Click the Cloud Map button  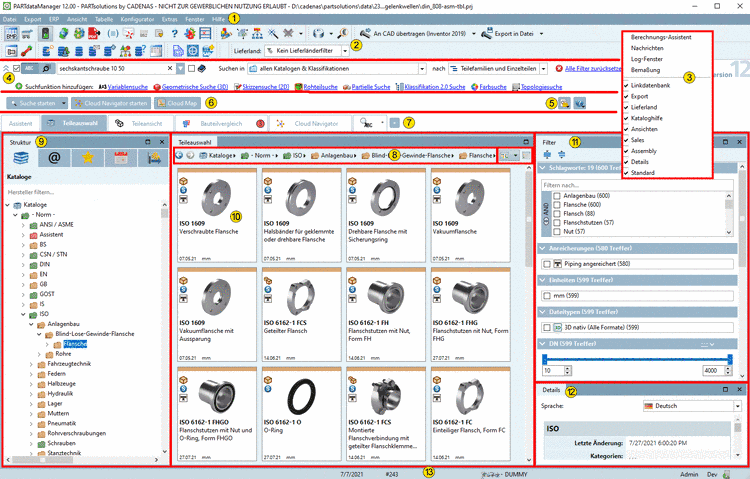click(177, 103)
